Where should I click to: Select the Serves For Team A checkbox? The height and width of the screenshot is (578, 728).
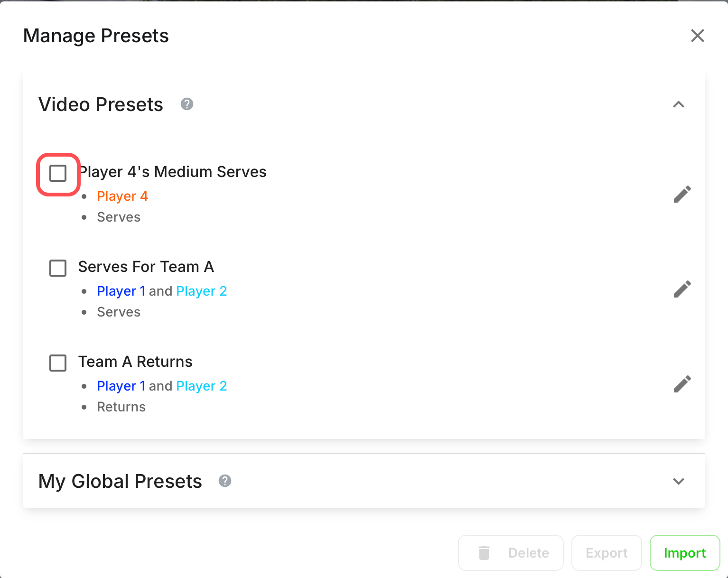click(x=58, y=268)
